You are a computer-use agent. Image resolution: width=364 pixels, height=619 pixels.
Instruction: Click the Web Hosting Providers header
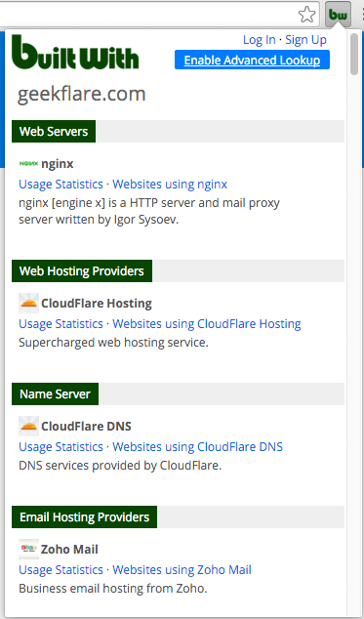pyautogui.click(x=82, y=270)
